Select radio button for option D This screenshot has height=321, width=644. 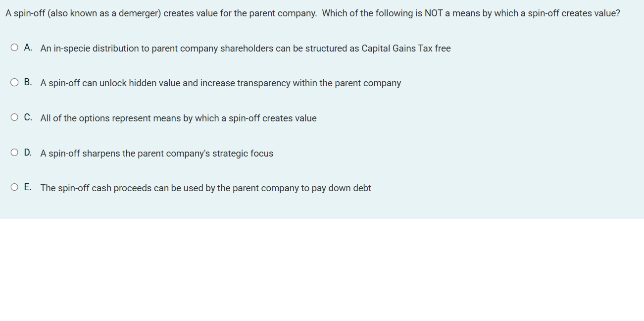pyautogui.click(x=14, y=152)
